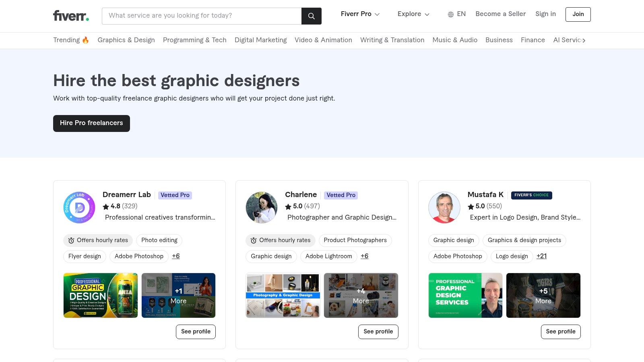This screenshot has height=362, width=644.
Task: Click the globe language icon
Action: pyautogui.click(x=451, y=14)
